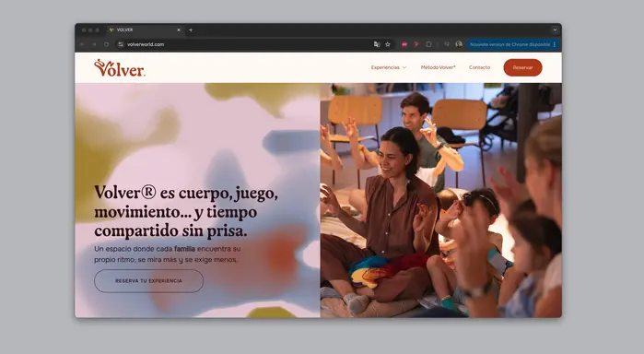
Task: View site information icon in address bar
Action: tap(121, 44)
